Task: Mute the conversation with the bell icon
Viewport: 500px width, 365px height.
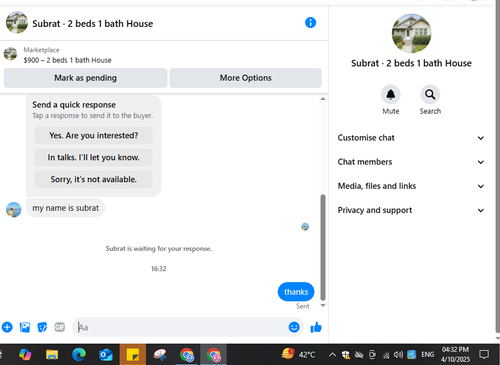Action: 391,95
